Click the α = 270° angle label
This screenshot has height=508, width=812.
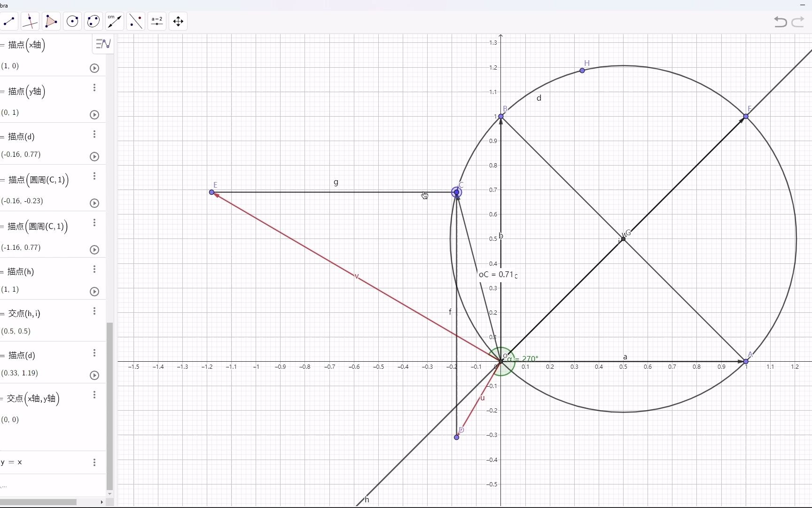[523, 359]
